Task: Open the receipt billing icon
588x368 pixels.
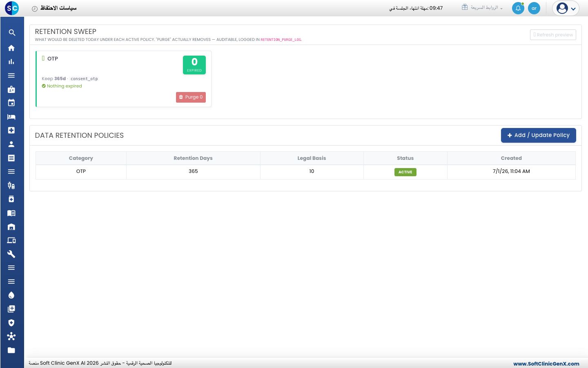Action: [11, 158]
